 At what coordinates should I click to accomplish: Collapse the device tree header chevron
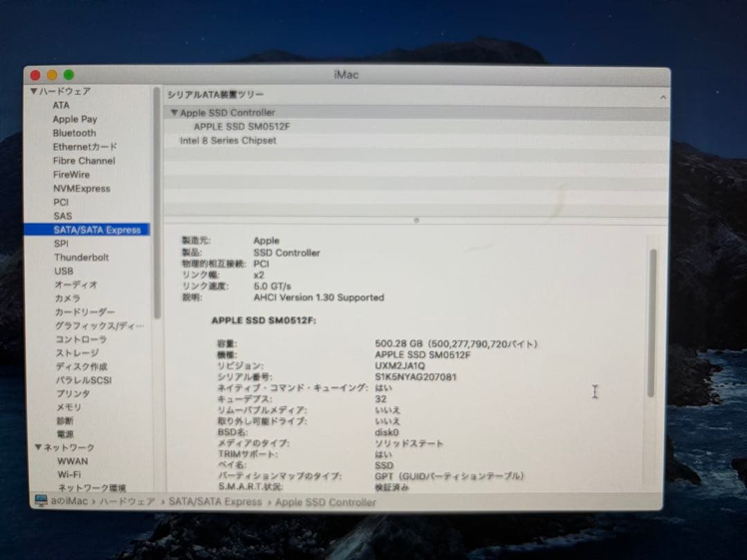(x=663, y=97)
